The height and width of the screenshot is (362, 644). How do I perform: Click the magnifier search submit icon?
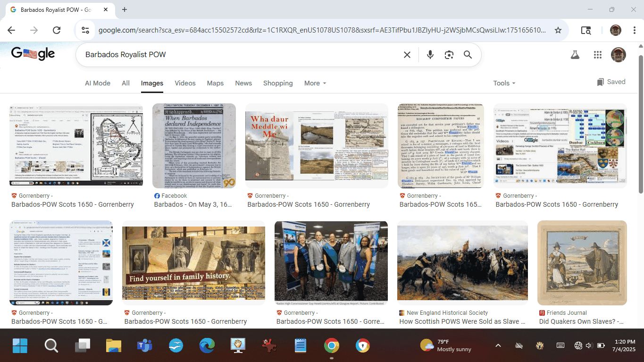click(x=468, y=55)
